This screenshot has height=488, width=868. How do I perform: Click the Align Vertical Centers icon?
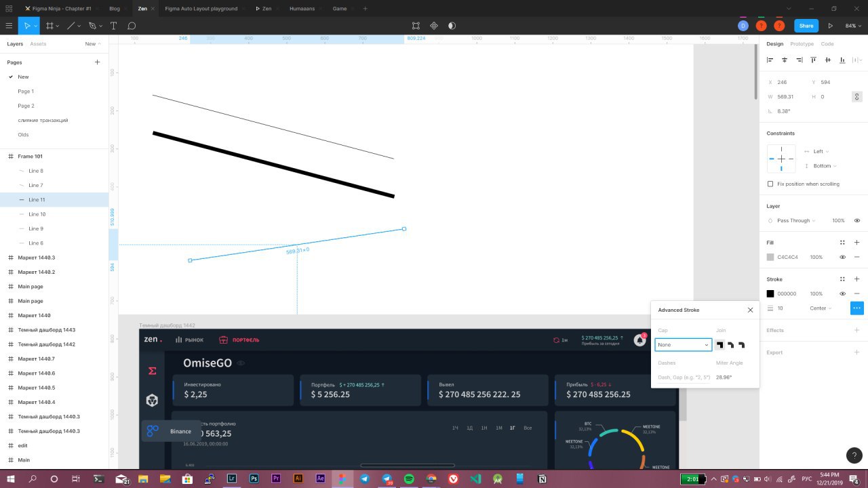click(828, 60)
